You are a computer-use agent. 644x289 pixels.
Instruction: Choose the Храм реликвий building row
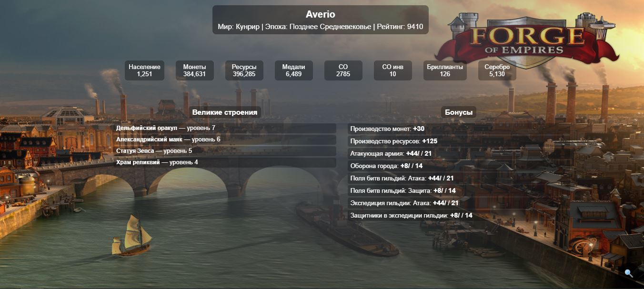click(x=225, y=162)
